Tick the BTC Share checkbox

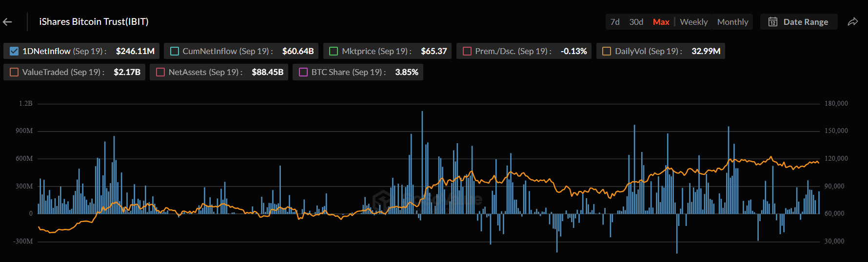(x=303, y=72)
